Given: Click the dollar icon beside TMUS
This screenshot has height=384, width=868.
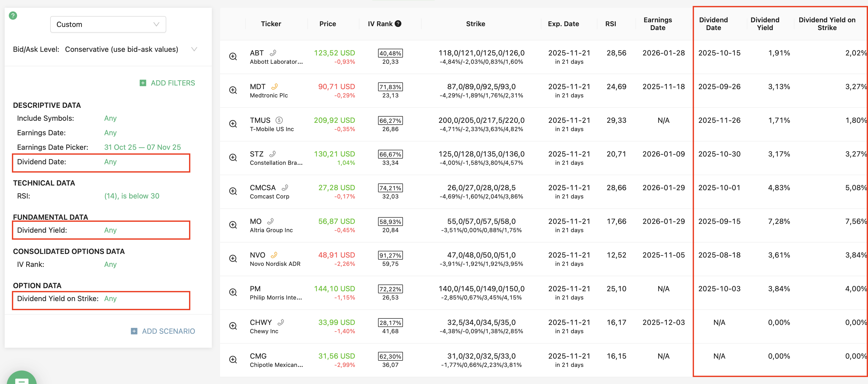Looking at the screenshot, I should 279,120.
